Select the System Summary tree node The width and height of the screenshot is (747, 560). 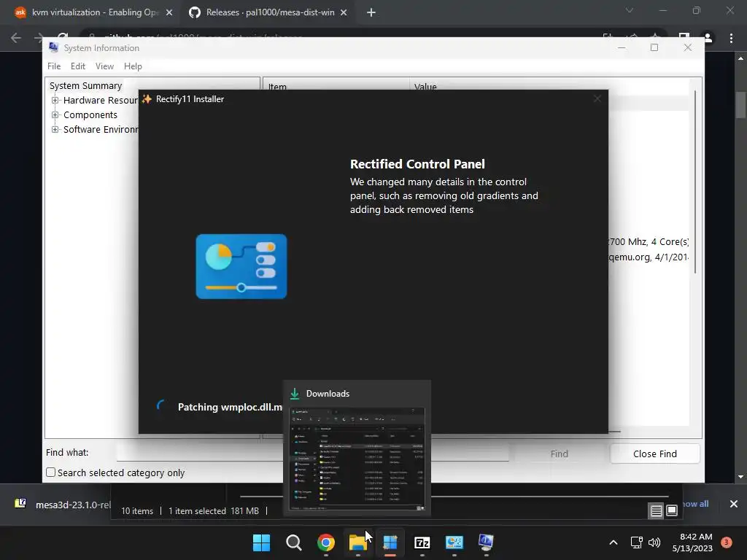click(x=86, y=86)
